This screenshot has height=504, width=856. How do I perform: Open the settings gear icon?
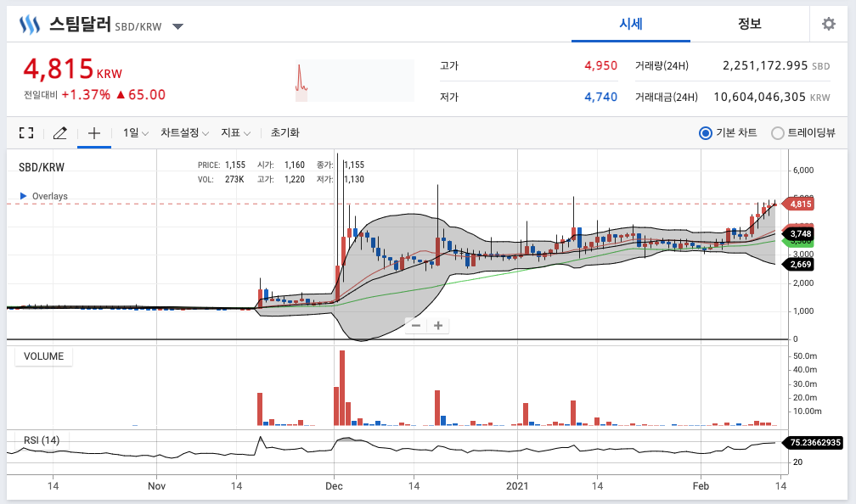[829, 24]
